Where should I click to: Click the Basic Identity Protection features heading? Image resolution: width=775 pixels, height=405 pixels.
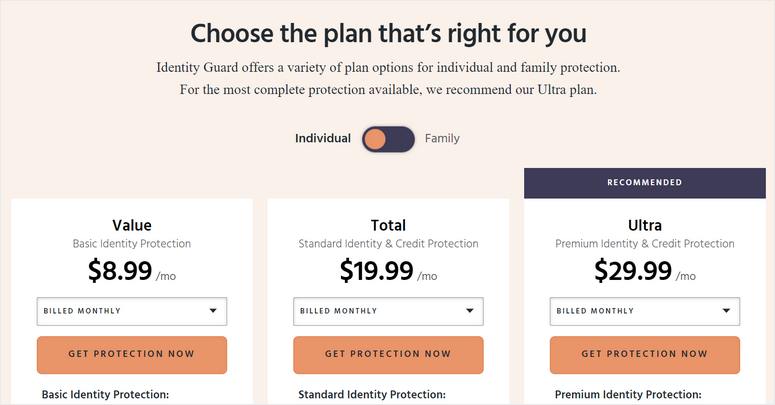click(105, 395)
